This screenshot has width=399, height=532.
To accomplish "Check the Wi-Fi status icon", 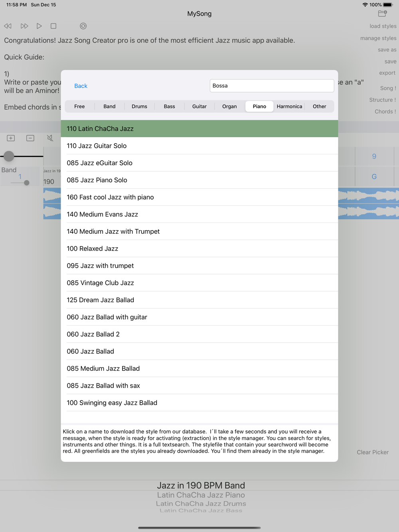I will click(365, 5).
